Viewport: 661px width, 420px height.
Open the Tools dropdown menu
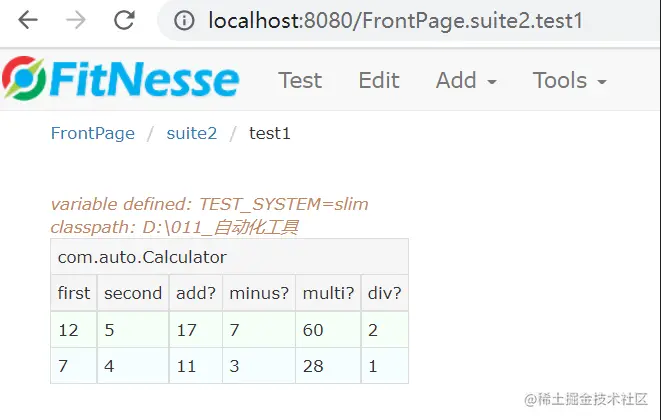tap(570, 80)
